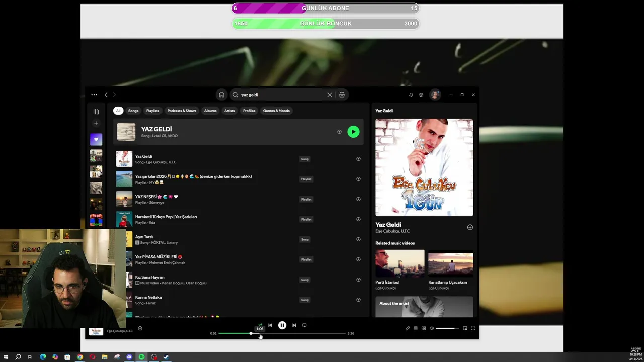Filter results by Podcasts & Shows

coord(182,111)
